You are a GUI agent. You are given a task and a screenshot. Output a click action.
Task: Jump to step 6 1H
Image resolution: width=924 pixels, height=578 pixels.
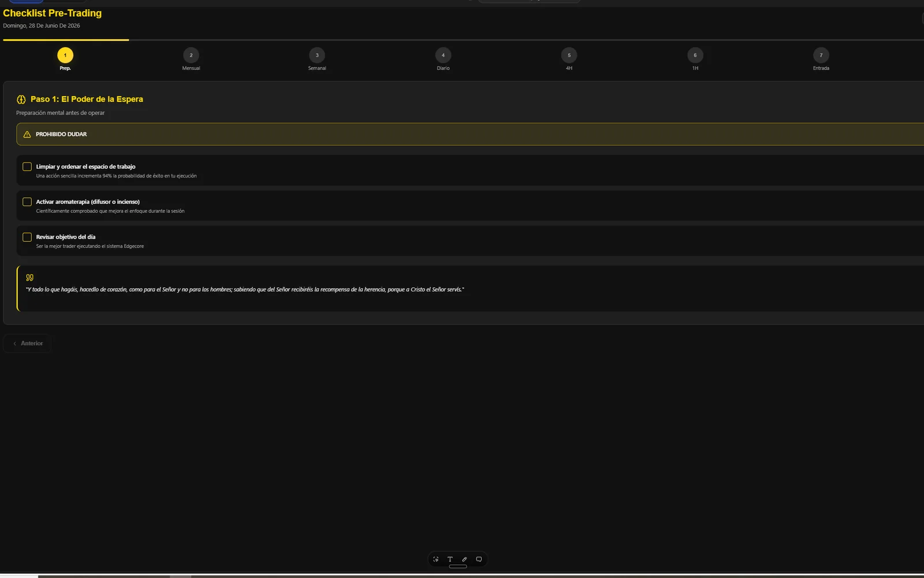click(695, 55)
